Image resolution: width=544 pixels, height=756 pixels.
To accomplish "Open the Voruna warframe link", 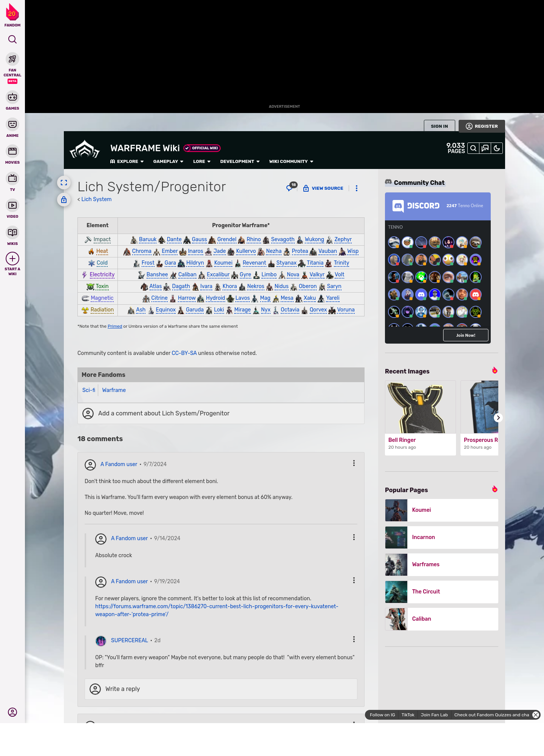I will coord(346,310).
